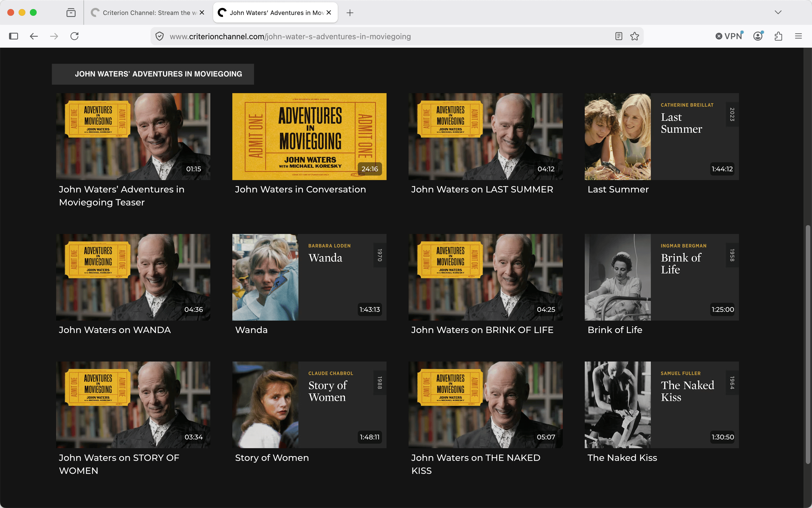Click the 01:15 duration on the Teaser
The width and height of the screenshot is (812, 508).
(x=194, y=169)
